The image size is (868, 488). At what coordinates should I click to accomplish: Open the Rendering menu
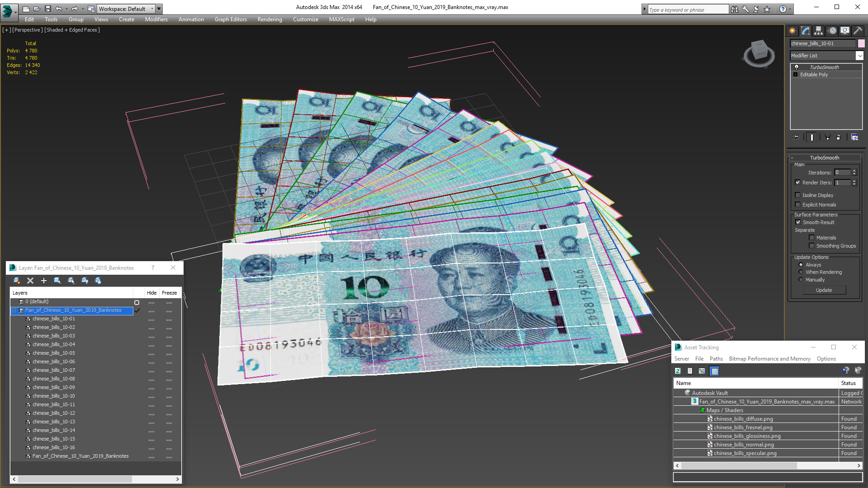[x=269, y=19]
